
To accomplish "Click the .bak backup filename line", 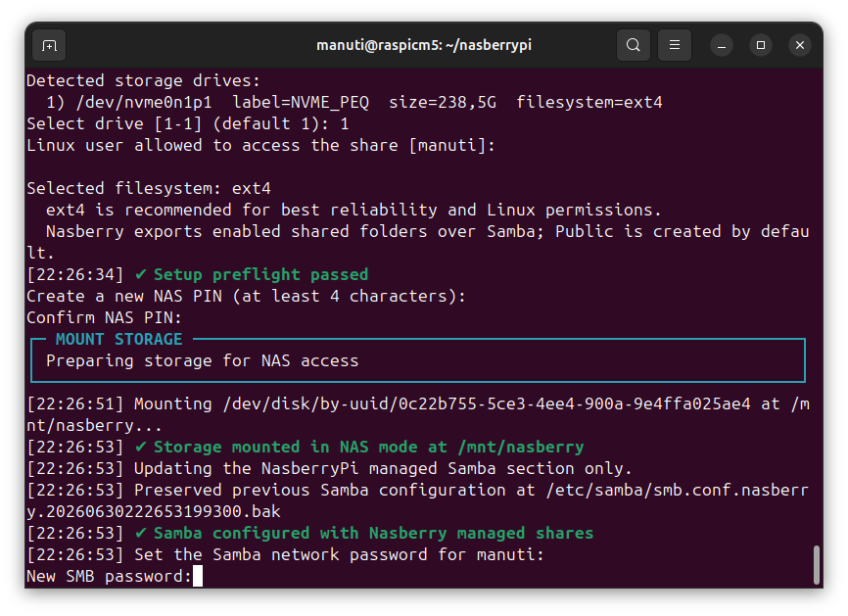I will (x=154, y=511).
